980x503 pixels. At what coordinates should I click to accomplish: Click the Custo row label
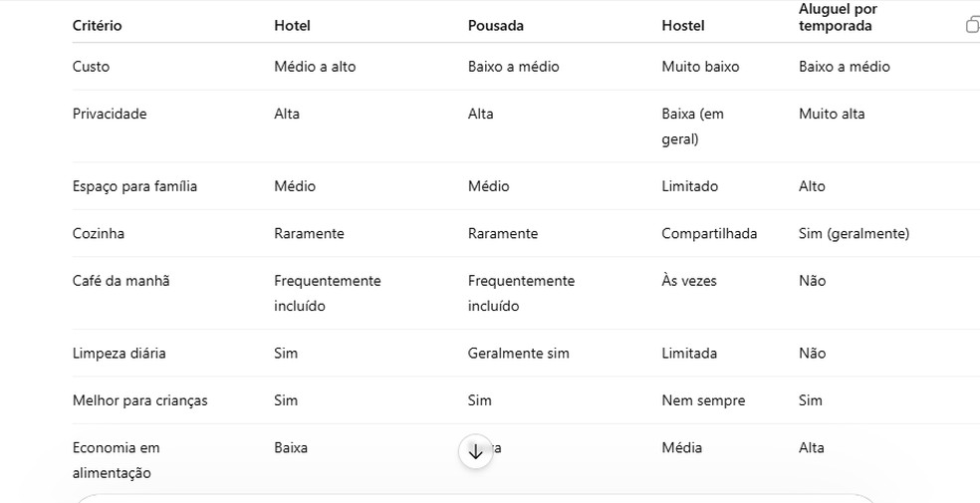pyautogui.click(x=91, y=66)
